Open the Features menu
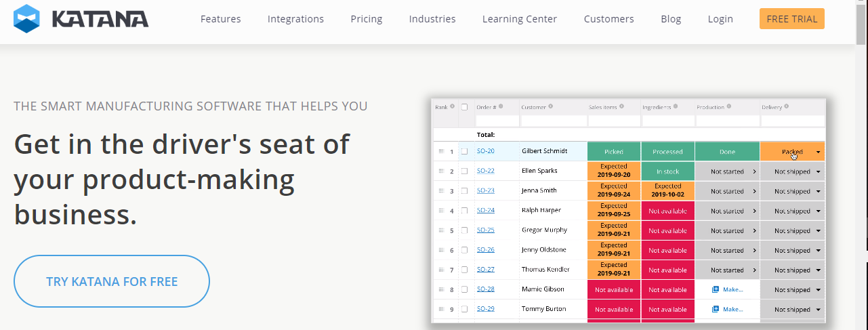Viewport: 868px width, 330px height. 220,19
